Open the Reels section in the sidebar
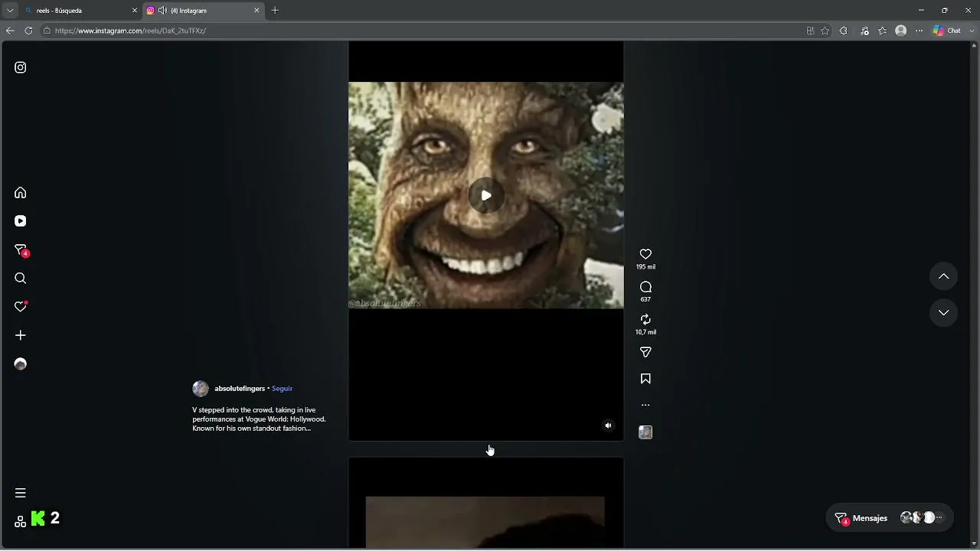 [21, 221]
